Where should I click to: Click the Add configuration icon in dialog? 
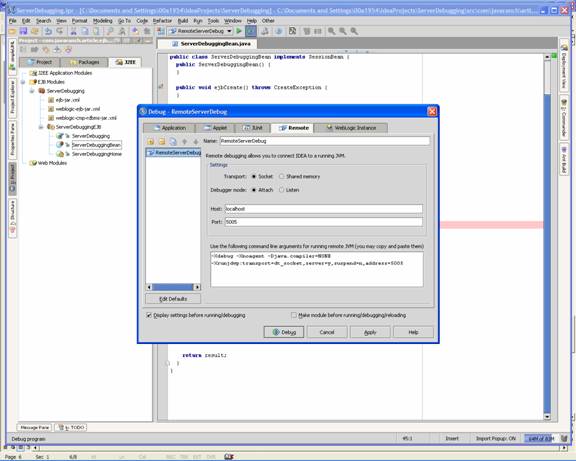tap(151, 141)
